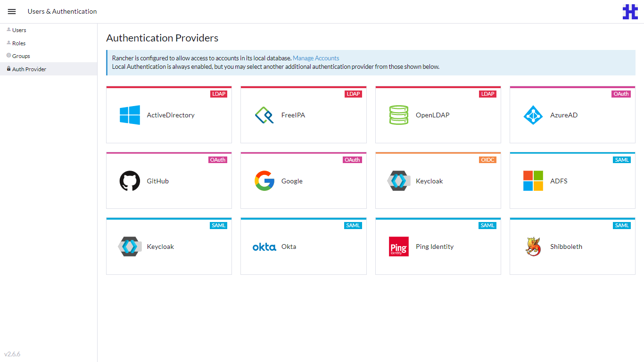Select the Okta provider name
Viewport: 644px width, 362px height.
point(289,247)
